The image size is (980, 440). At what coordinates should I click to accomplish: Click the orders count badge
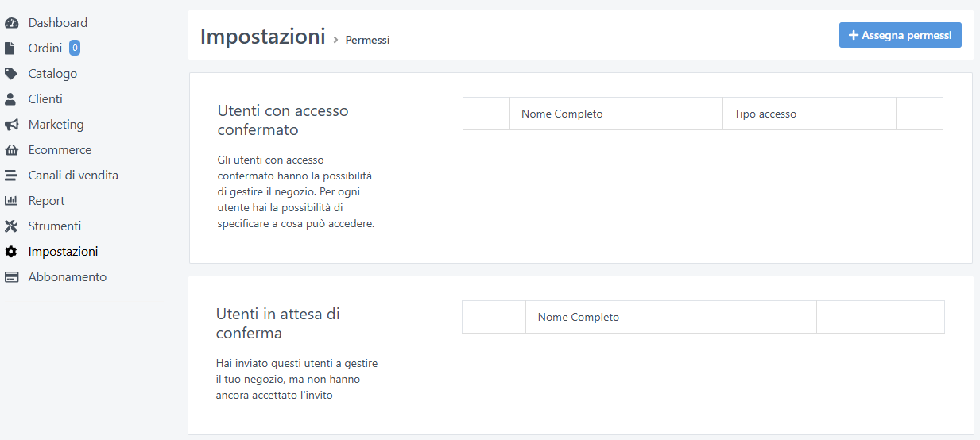pos(75,48)
